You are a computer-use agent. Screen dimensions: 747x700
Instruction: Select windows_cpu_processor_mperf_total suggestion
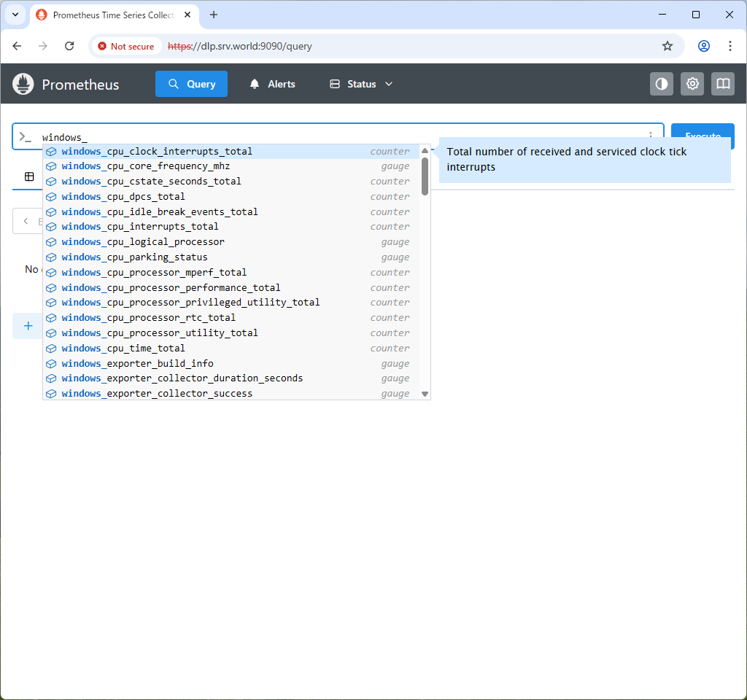point(231,273)
